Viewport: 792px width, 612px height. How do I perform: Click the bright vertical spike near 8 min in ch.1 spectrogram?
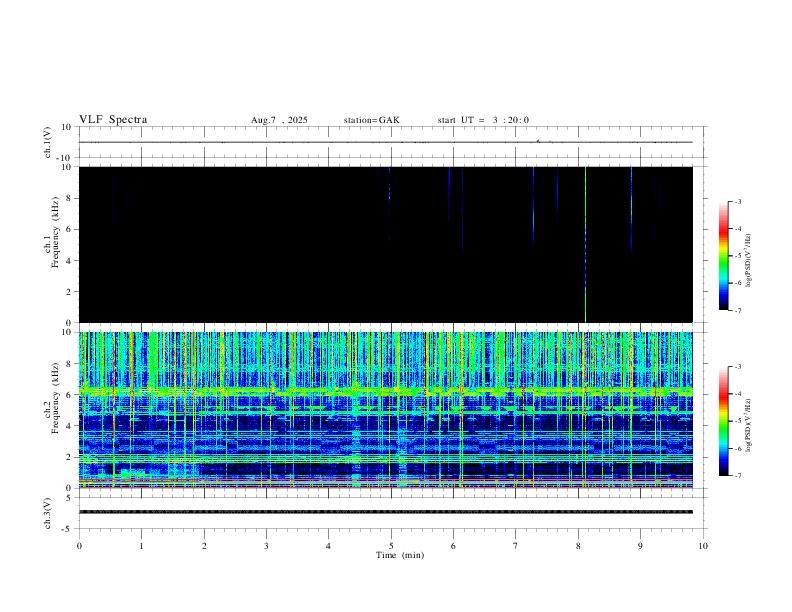pyautogui.click(x=585, y=244)
